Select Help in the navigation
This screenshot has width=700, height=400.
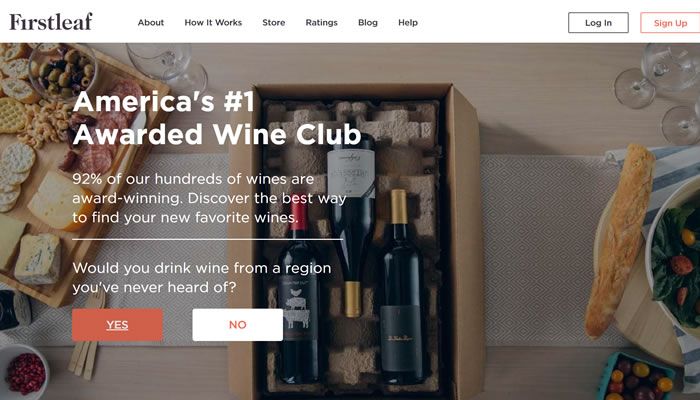pyautogui.click(x=408, y=22)
